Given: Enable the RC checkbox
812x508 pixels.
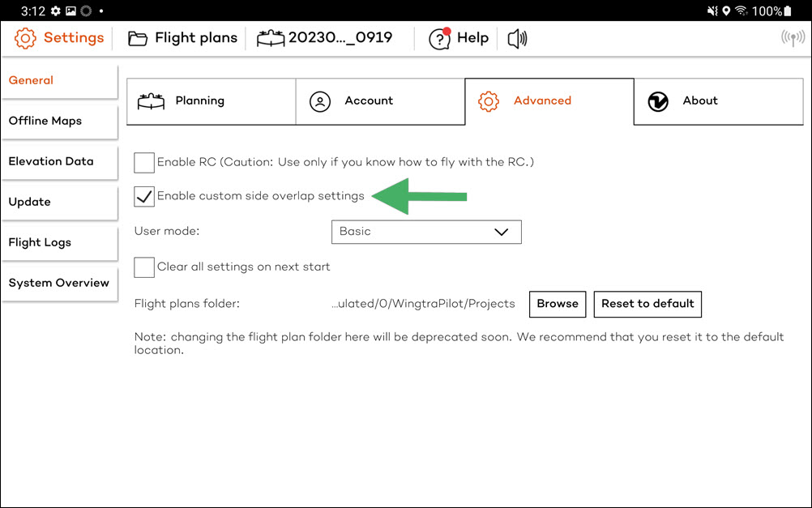Looking at the screenshot, I should tap(144, 163).
